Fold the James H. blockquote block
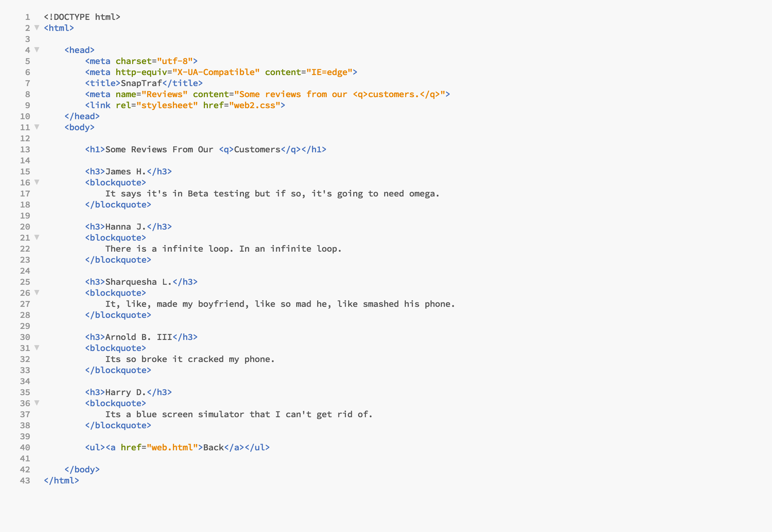Image resolution: width=772 pixels, height=532 pixels. pos(37,182)
